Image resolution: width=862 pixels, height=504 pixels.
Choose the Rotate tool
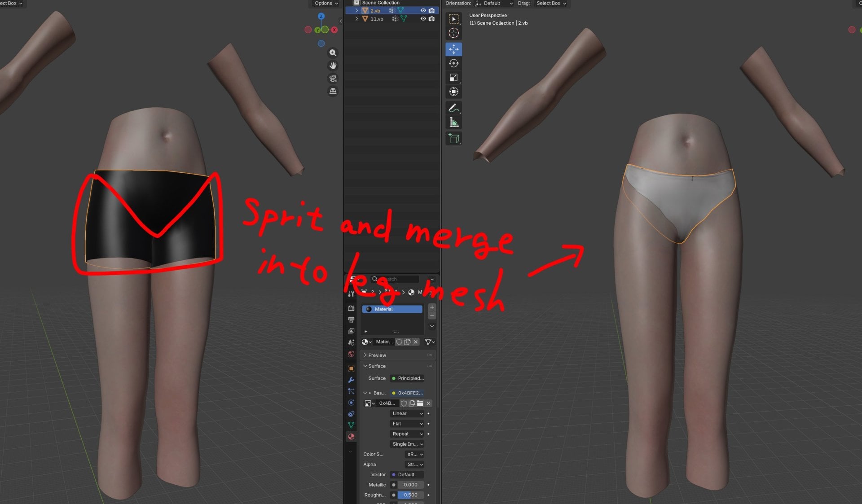point(453,63)
